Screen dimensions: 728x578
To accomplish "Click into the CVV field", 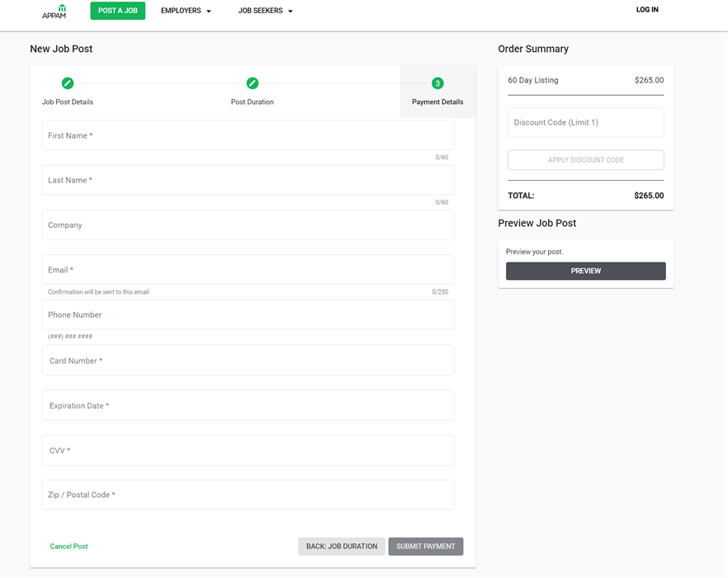I will click(248, 450).
